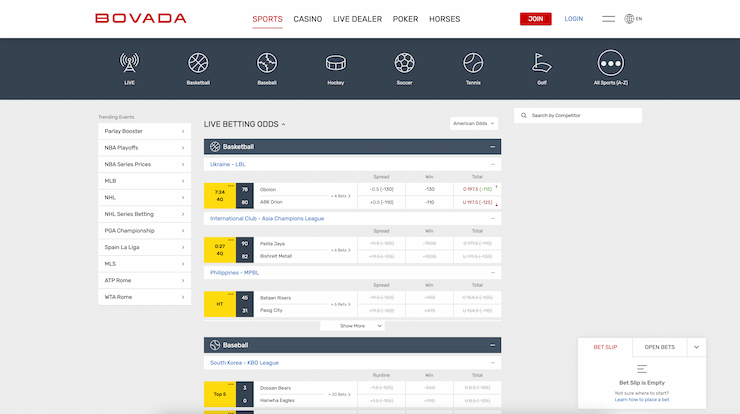
Task: Open South Korea - KBO League link
Action: (x=244, y=363)
